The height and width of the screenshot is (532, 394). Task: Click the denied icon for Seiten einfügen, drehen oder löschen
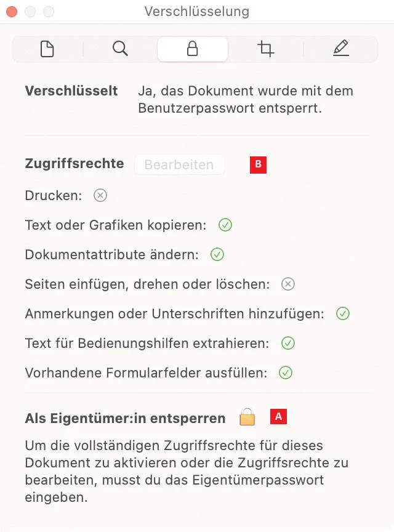pyautogui.click(x=288, y=284)
